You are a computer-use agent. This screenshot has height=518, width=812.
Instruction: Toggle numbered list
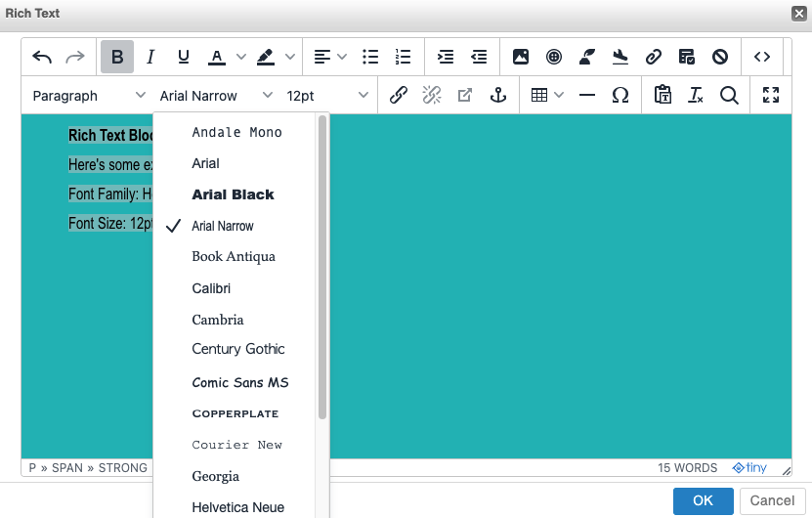[x=403, y=57]
